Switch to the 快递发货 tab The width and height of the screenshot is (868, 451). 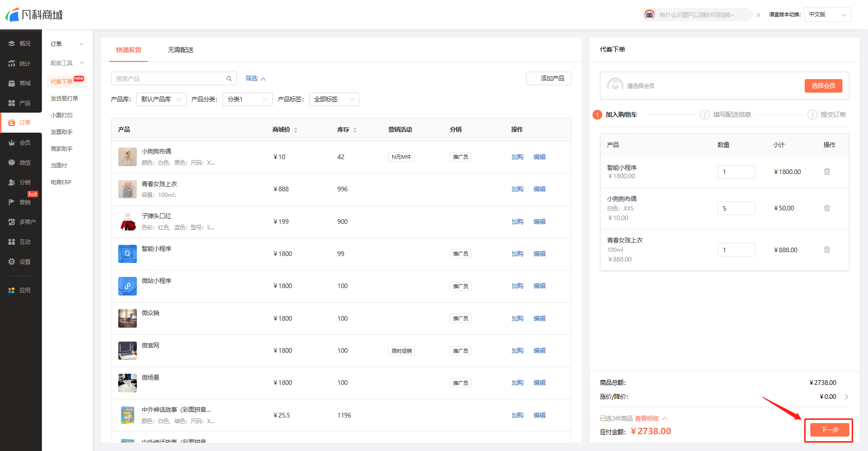pos(128,50)
